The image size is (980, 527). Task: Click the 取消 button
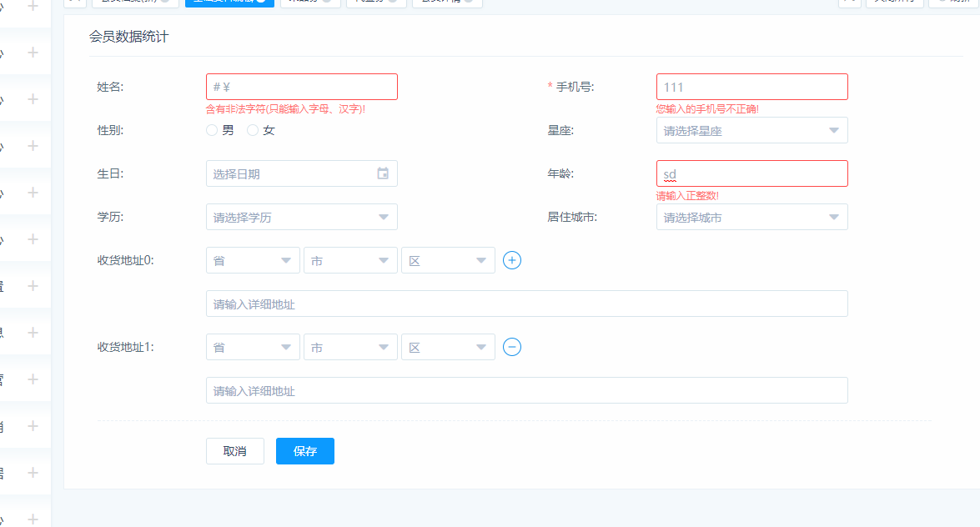[235, 451]
